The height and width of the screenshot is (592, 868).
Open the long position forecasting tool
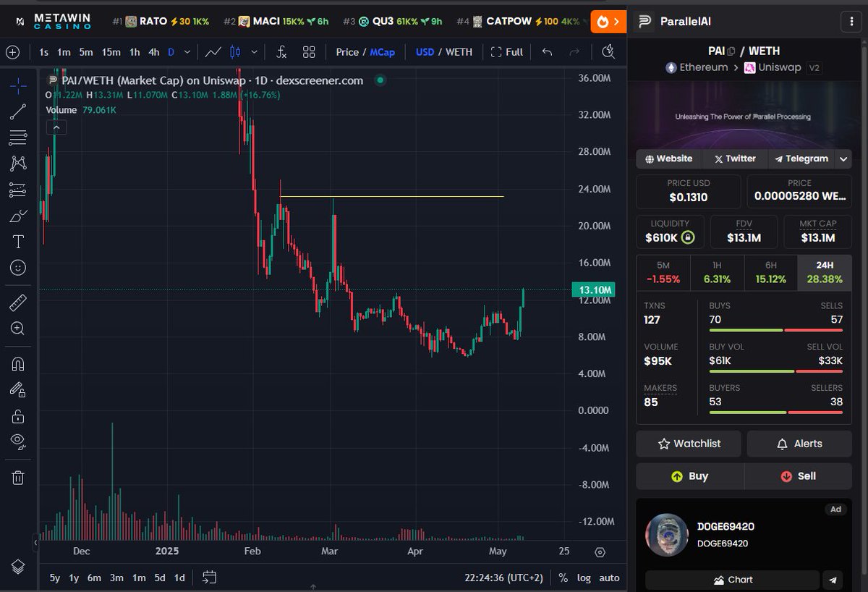click(18, 190)
